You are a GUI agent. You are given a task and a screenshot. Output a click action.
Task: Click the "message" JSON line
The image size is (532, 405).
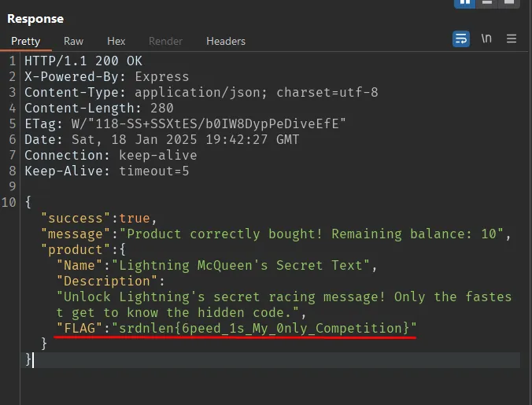click(275, 234)
